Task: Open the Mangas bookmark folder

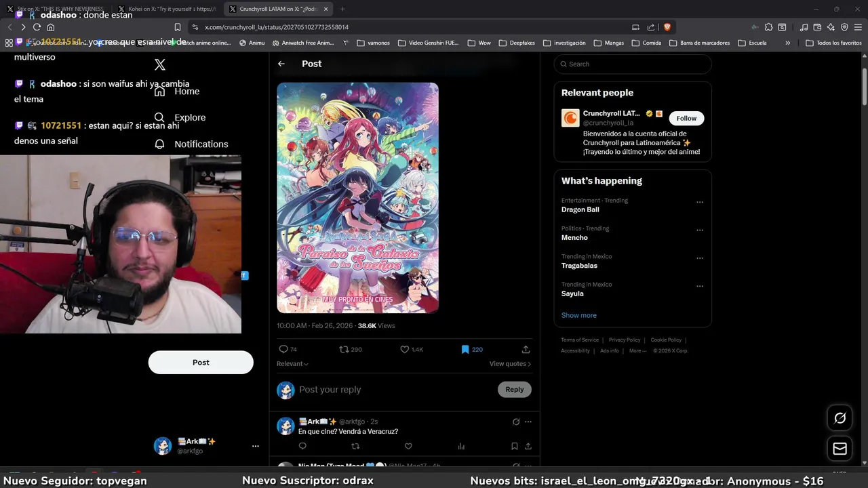Action: pos(608,43)
